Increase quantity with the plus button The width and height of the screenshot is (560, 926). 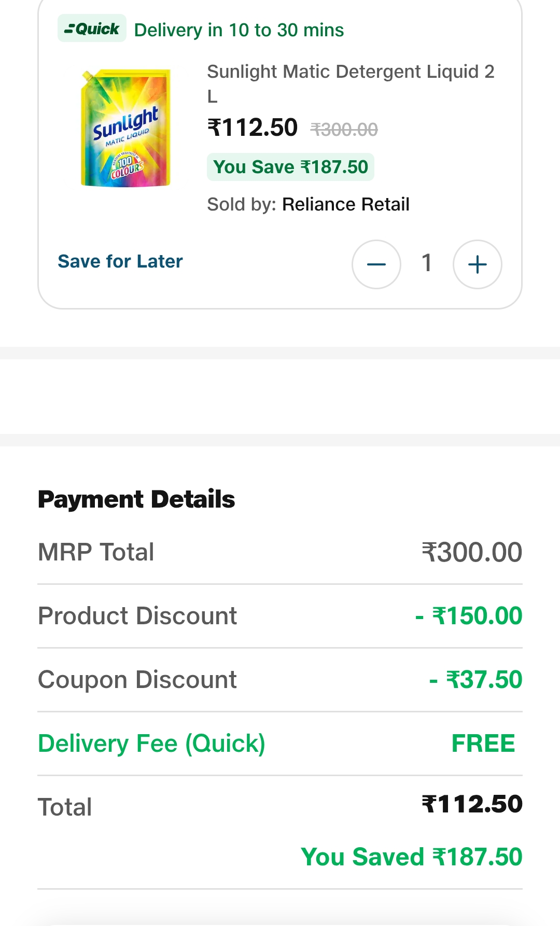(x=477, y=264)
